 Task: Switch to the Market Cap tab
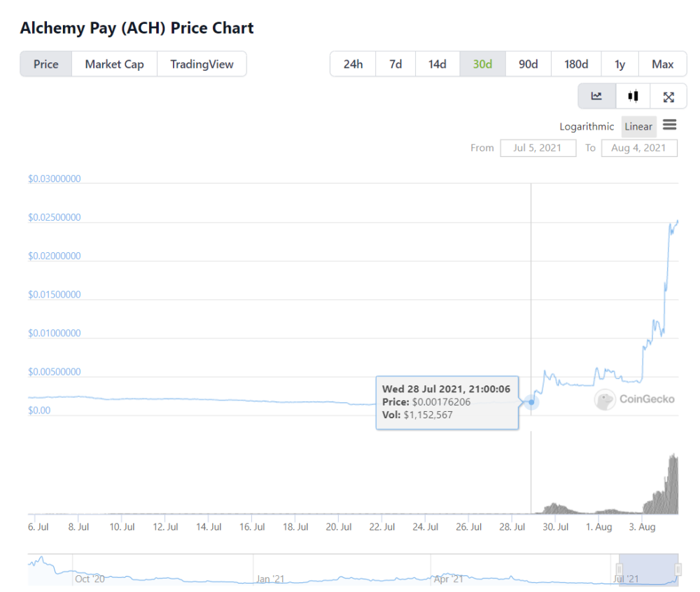point(114,64)
